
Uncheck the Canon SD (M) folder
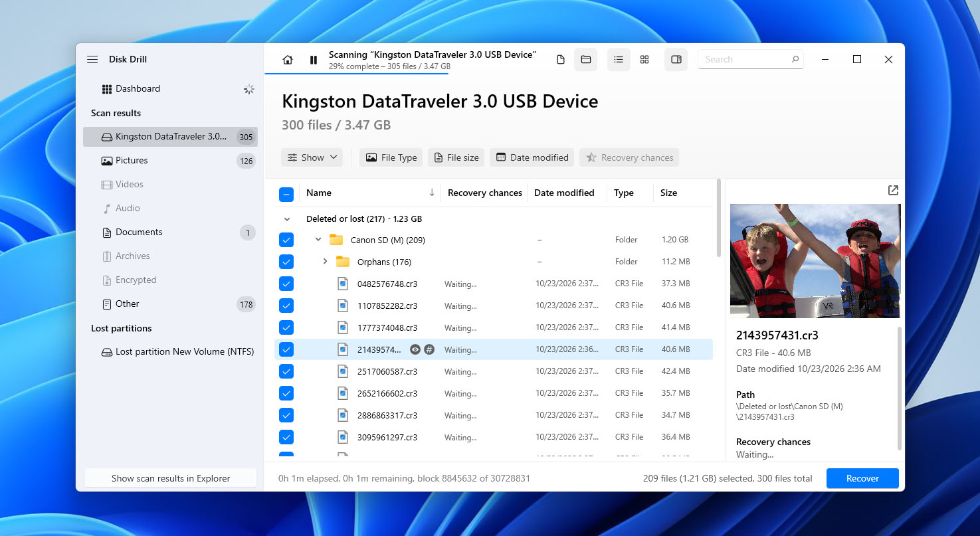point(286,240)
